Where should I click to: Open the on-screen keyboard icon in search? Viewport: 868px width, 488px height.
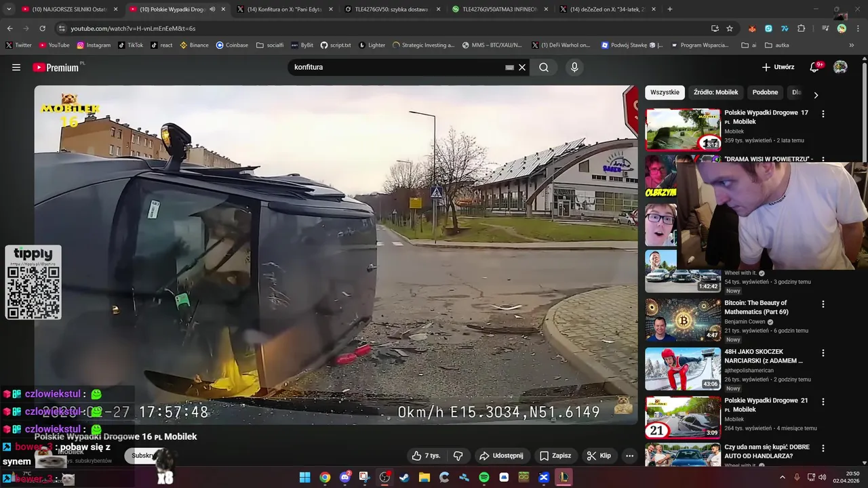pyautogui.click(x=510, y=67)
